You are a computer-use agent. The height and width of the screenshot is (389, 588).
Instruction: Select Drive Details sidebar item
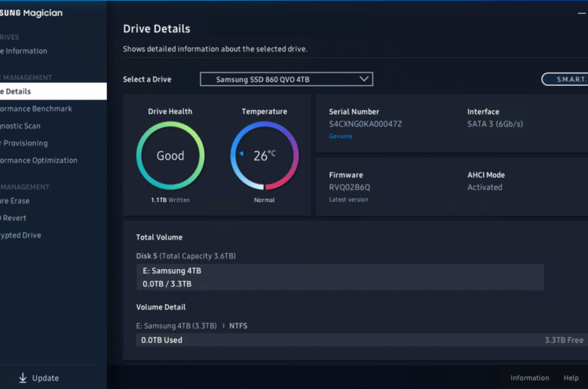[x=54, y=91]
